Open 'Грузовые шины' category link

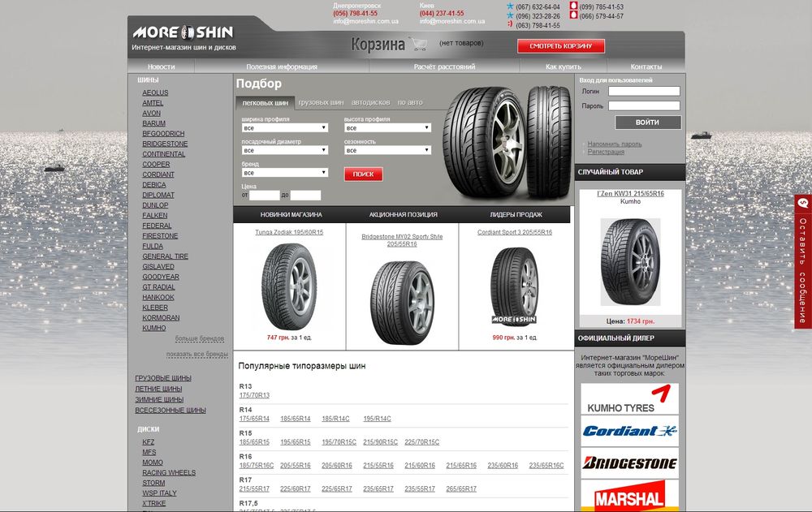tap(163, 378)
